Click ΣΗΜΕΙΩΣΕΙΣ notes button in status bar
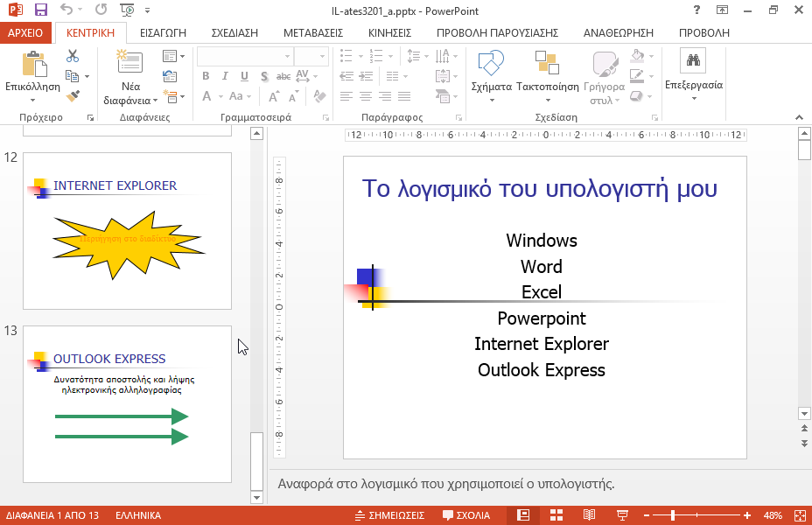812x525 pixels. pyautogui.click(x=390, y=515)
